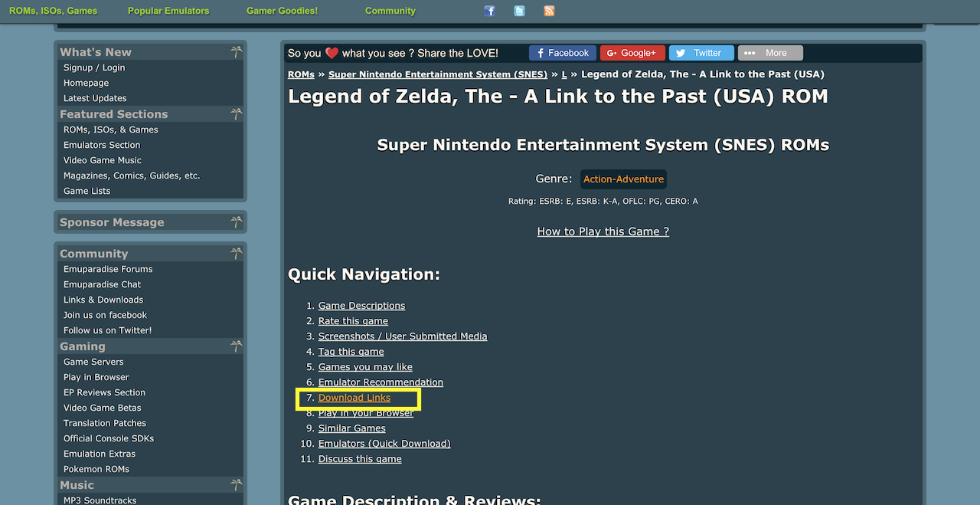980x505 pixels.
Task: Open Emuparadise Forums link
Action: tap(108, 269)
